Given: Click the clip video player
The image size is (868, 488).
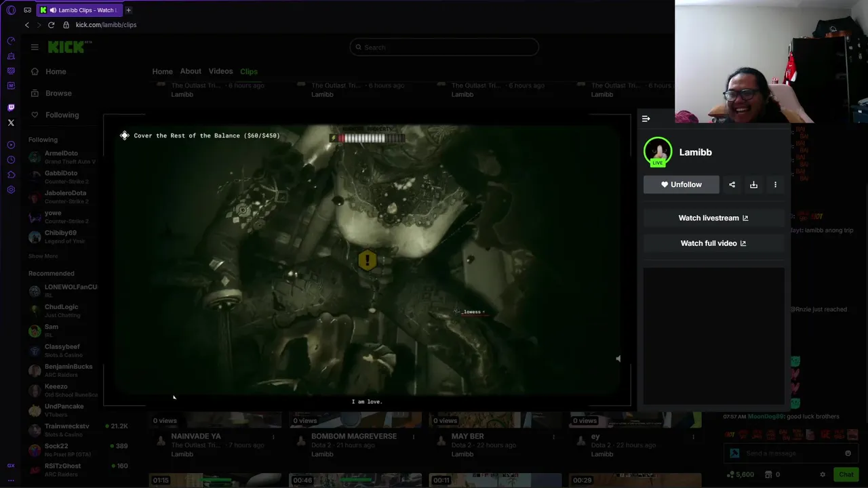Looking at the screenshot, I should 367,259.
